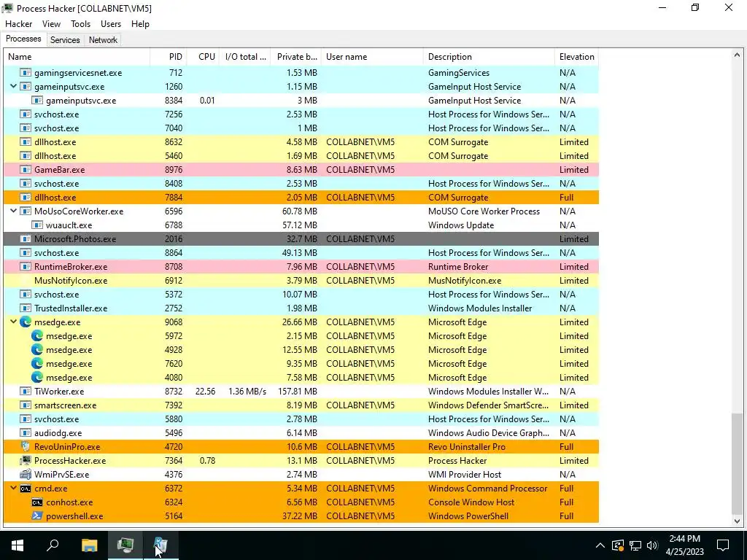The height and width of the screenshot is (560, 747).
Task: Switch to Revo Uninstaller taskbar button
Action: click(x=161, y=545)
